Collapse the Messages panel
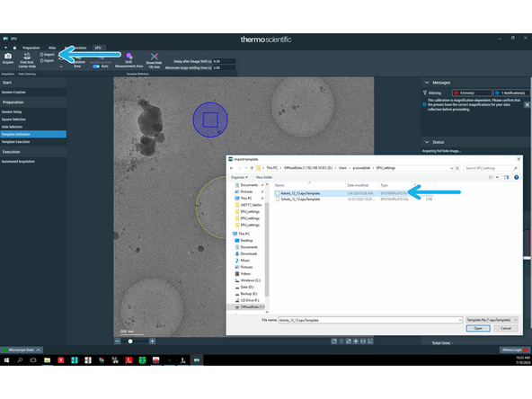 tap(427, 83)
